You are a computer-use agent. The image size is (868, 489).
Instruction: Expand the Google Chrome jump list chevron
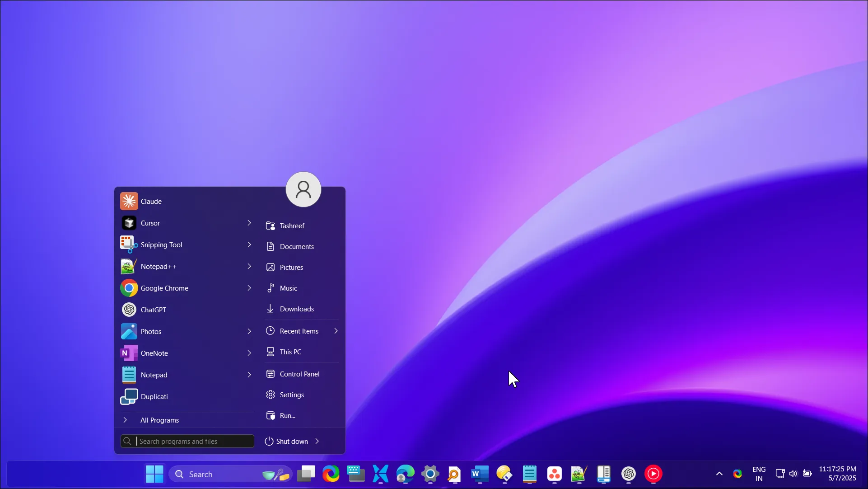[249, 288]
